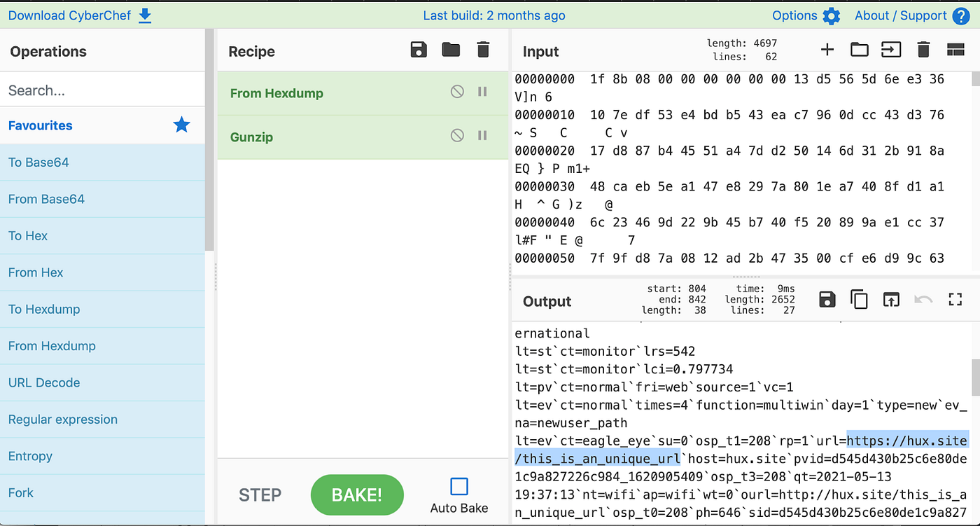Select the From Hex operation
The width and height of the screenshot is (980, 526).
[102, 272]
